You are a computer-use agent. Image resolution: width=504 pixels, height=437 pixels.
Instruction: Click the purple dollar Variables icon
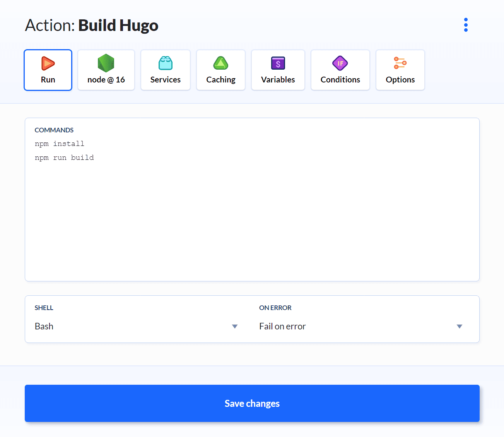278,63
